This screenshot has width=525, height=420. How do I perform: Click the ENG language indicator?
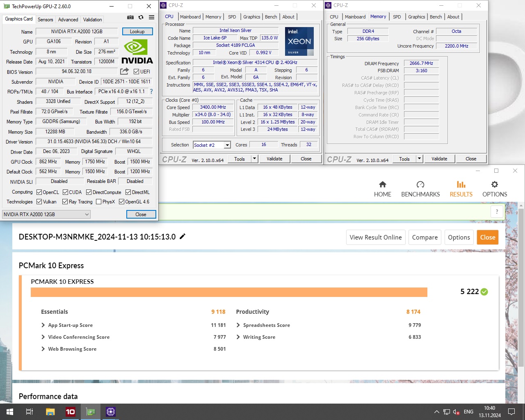coord(468,412)
